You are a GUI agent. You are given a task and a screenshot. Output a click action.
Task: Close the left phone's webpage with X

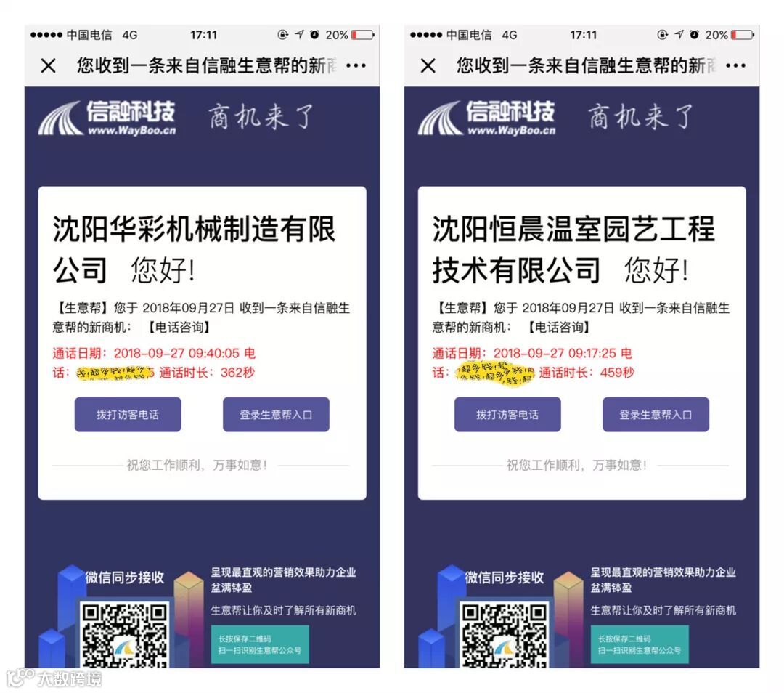(x=48, y=65)
